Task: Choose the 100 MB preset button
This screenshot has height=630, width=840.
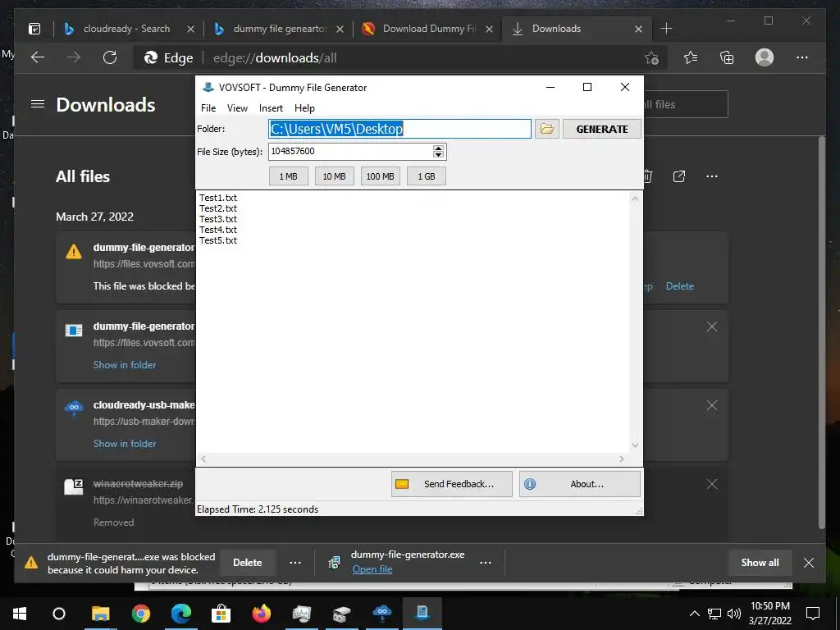Action: 381,176
